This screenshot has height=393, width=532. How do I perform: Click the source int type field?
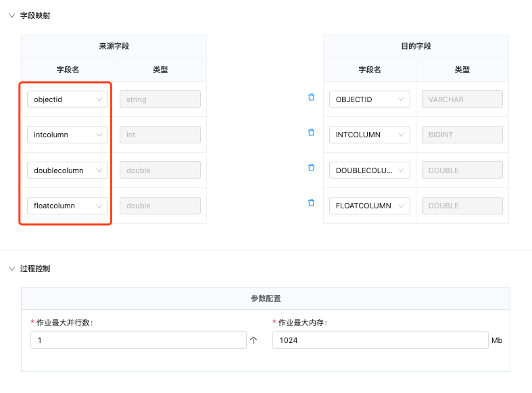[160, 135]
